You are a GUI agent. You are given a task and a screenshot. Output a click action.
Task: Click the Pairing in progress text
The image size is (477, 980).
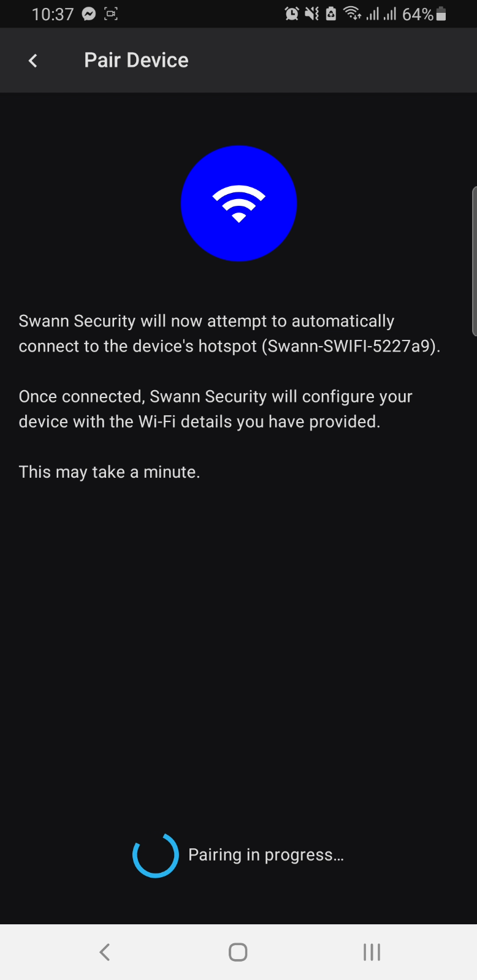pos(266,854)
